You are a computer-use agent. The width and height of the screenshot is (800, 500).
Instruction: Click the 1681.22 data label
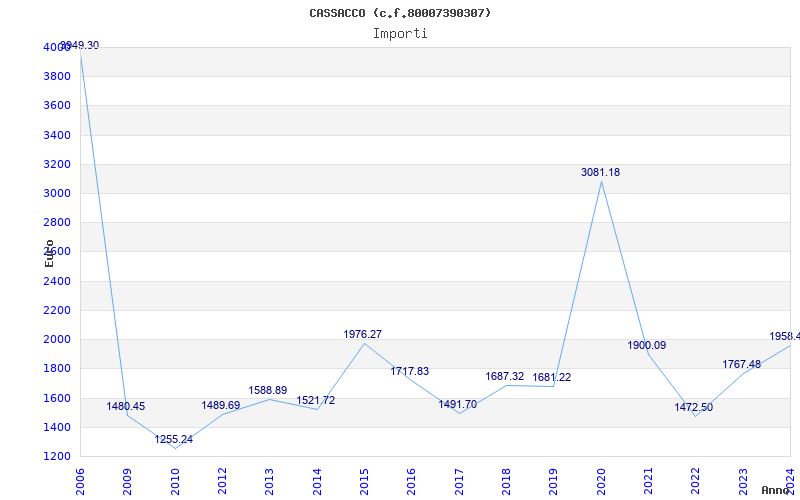point(552,378)
